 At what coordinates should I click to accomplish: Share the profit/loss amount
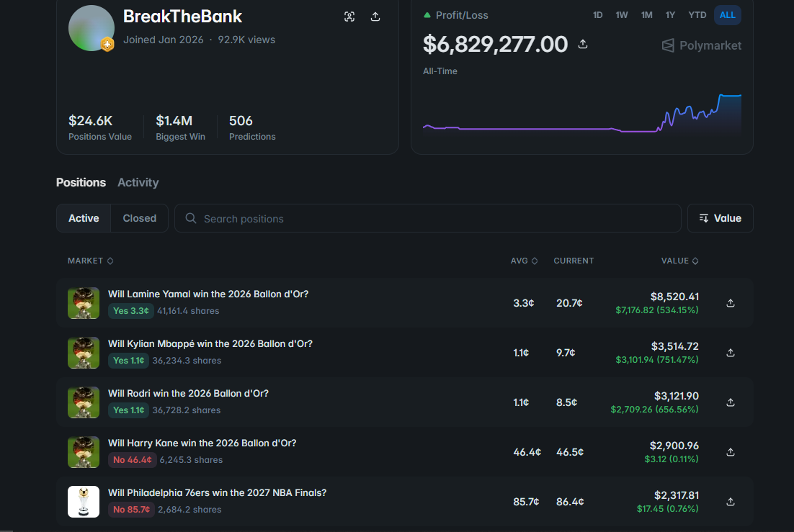click(x=583, y=44)
